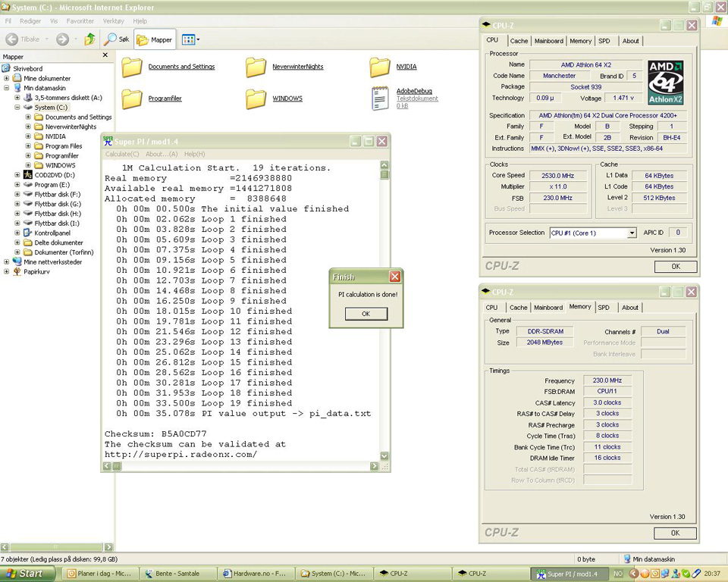Open Help(H) menu in Super PI

(x=195, y=154)
